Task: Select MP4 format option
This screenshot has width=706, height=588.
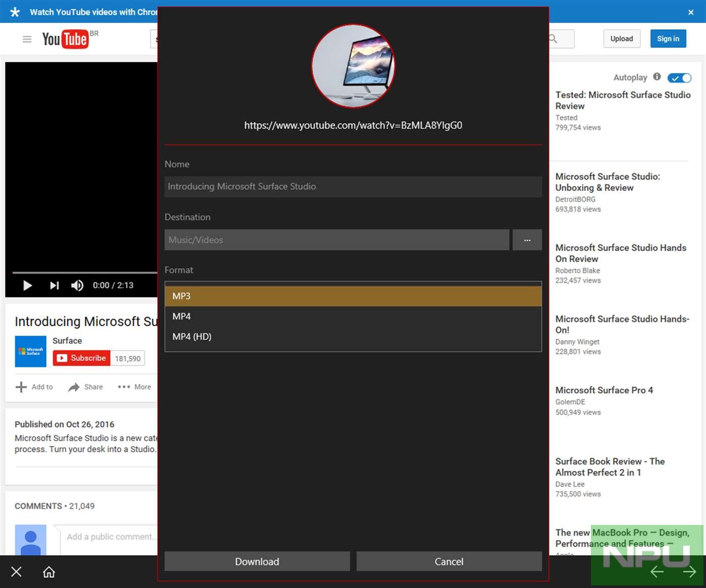Action: tap(353, 316)
